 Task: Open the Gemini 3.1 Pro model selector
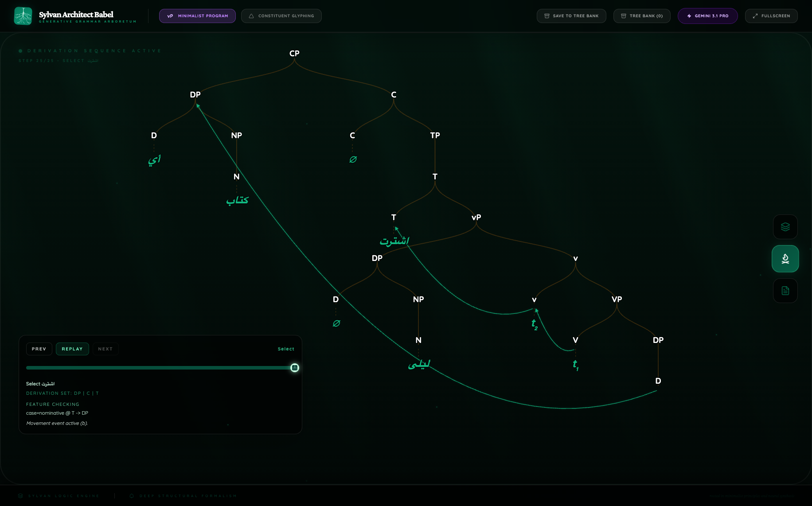tap(707, 16)
